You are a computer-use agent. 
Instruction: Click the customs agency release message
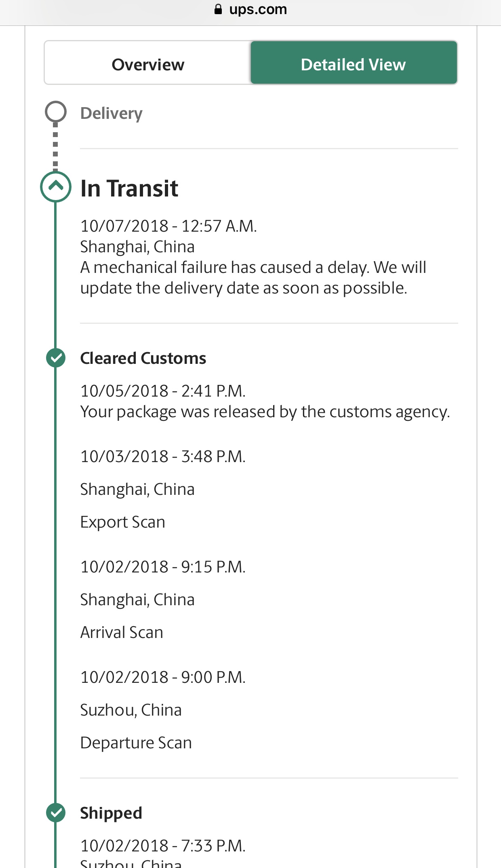tap(265, 412)
